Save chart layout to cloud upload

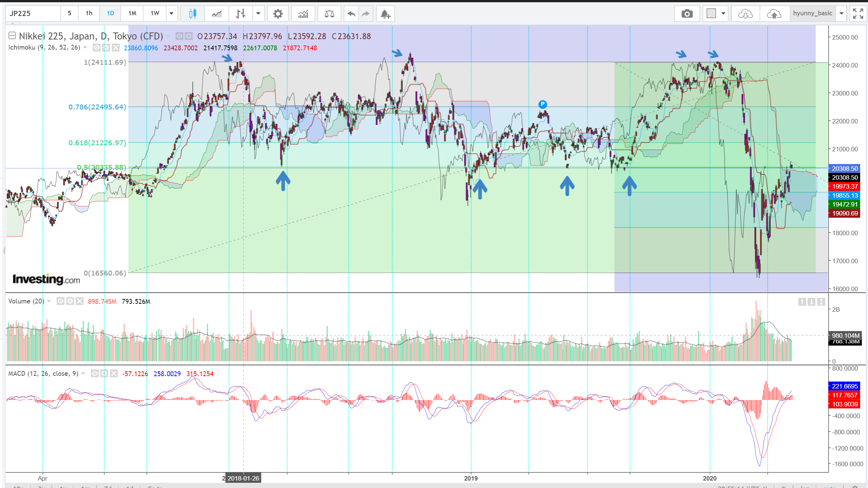click(774, 14)
